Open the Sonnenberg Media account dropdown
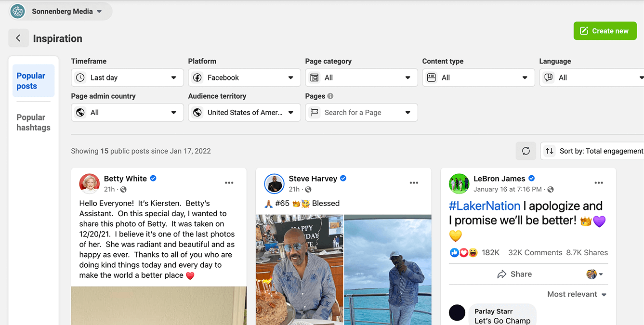 point(61,11)
